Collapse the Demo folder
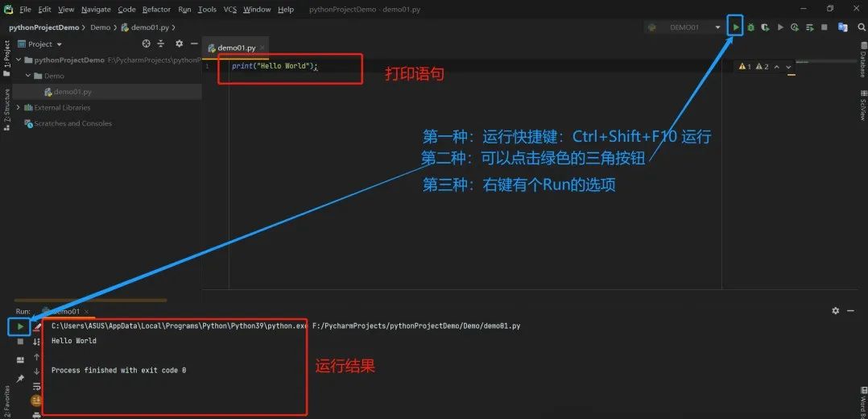The width and height of the screenshot is (868, 419). click(28, 76)
